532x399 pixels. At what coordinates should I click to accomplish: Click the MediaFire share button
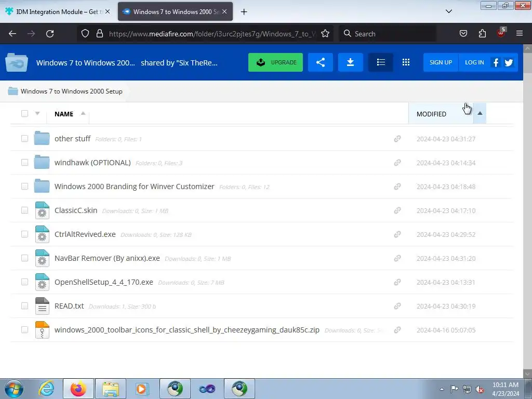pos(320,62)
